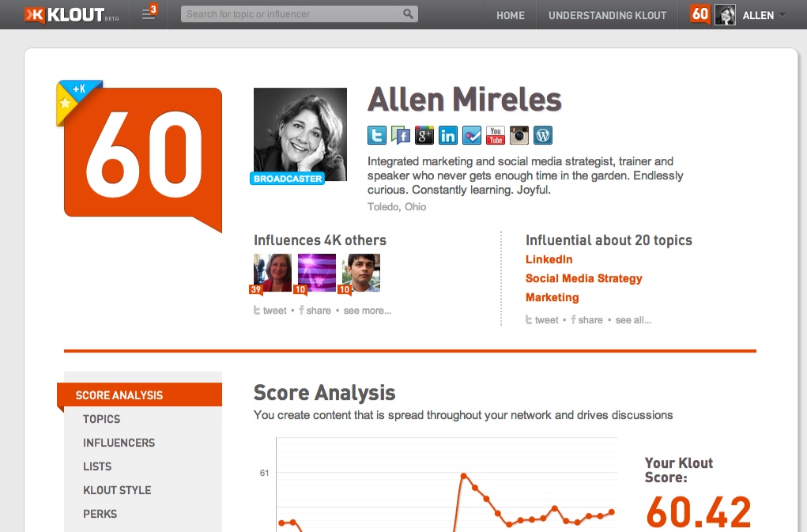This screenshot has height=532, width=807.
Task: Click the search magnifier icon
Action: point(408,14)
